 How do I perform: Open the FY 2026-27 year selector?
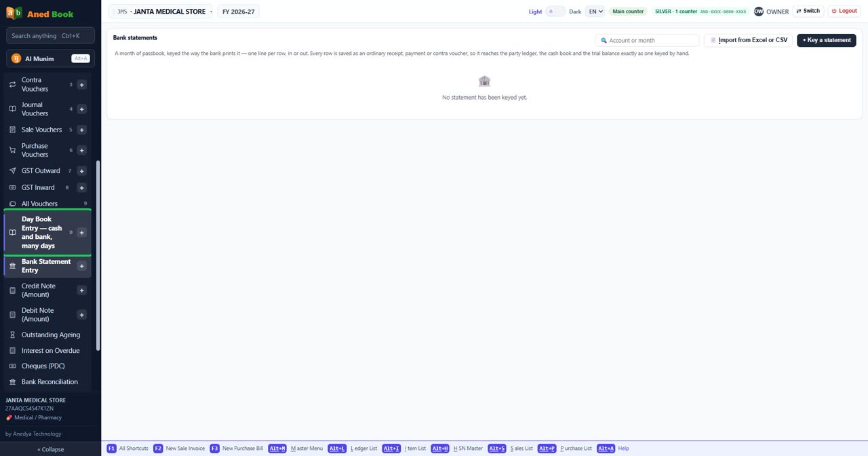coord(239,12)
